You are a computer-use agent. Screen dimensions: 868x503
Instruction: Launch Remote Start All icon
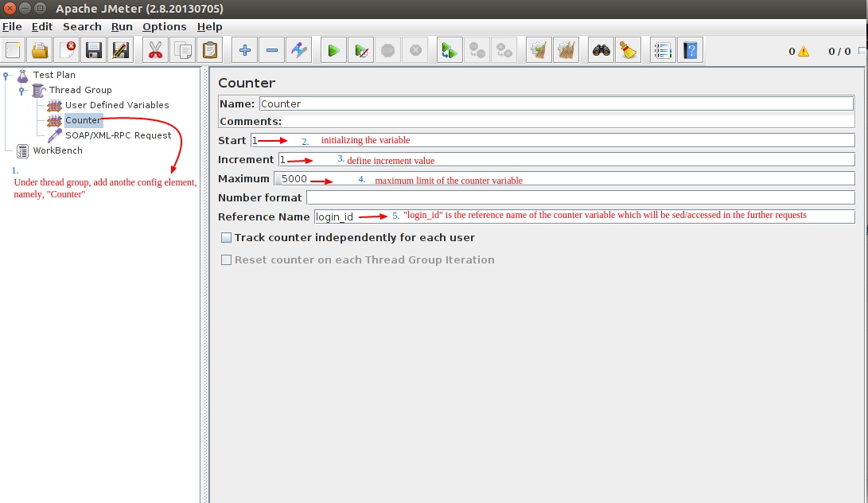coord(450,50)
